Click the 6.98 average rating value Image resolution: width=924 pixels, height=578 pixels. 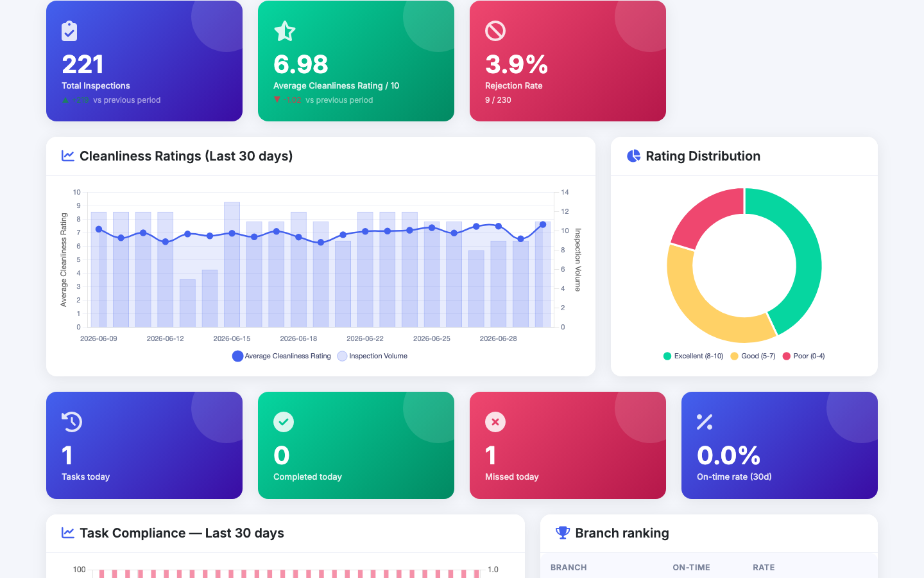[301, 64]
